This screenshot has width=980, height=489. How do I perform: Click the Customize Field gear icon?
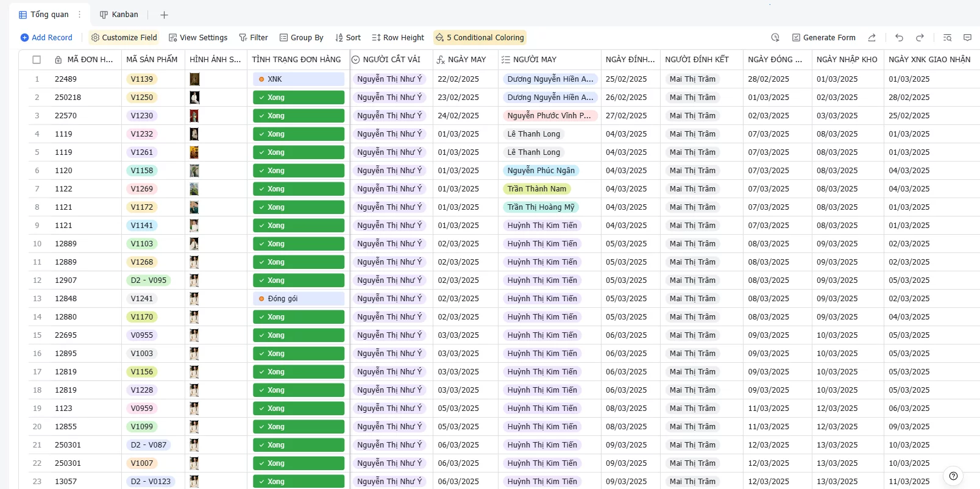pyautogui.click(x=95, y=38)
